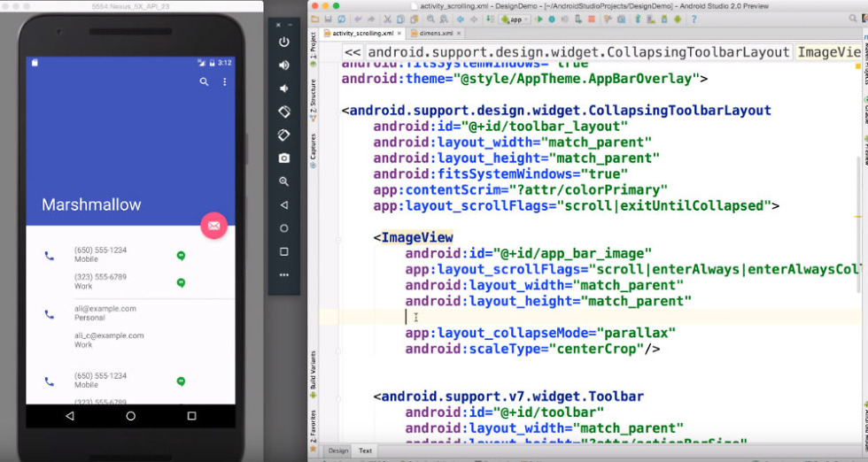Open the app run configuration dropdown
The width and height of the screenshot is (868, 462).
512,19
